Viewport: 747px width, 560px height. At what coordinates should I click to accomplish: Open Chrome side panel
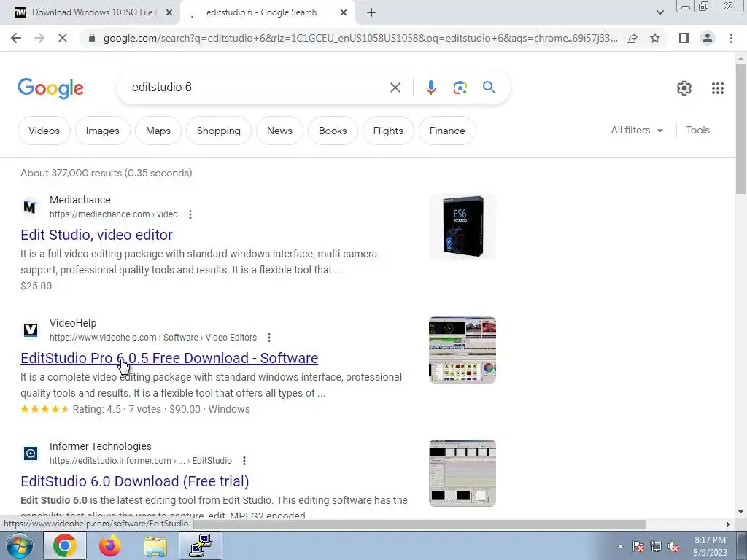click(x=684, y=38)
